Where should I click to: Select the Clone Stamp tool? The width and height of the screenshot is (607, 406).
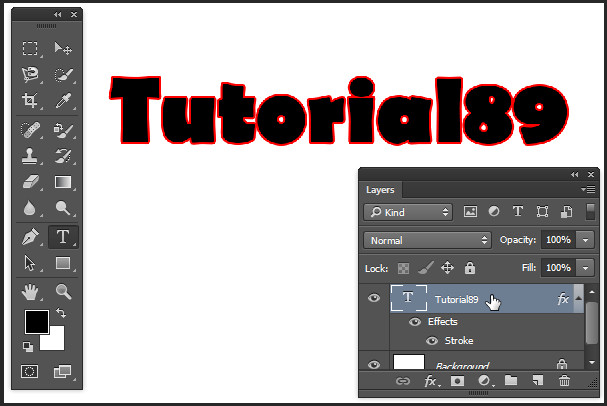pos(30,156)
